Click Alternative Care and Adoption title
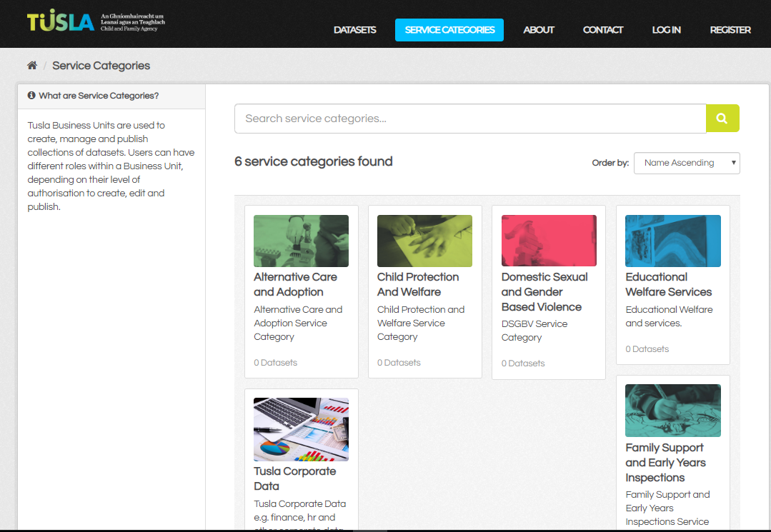 295,284
